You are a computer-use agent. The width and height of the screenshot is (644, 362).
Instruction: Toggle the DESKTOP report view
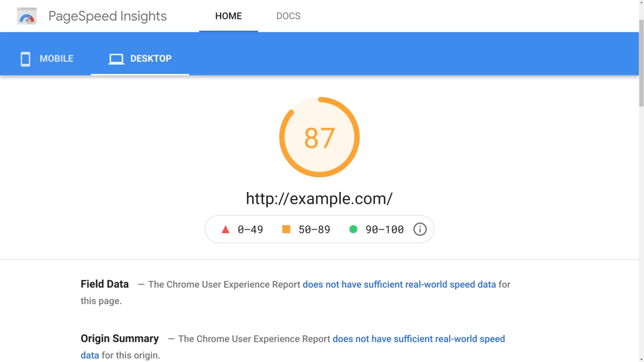pos(140,58)
